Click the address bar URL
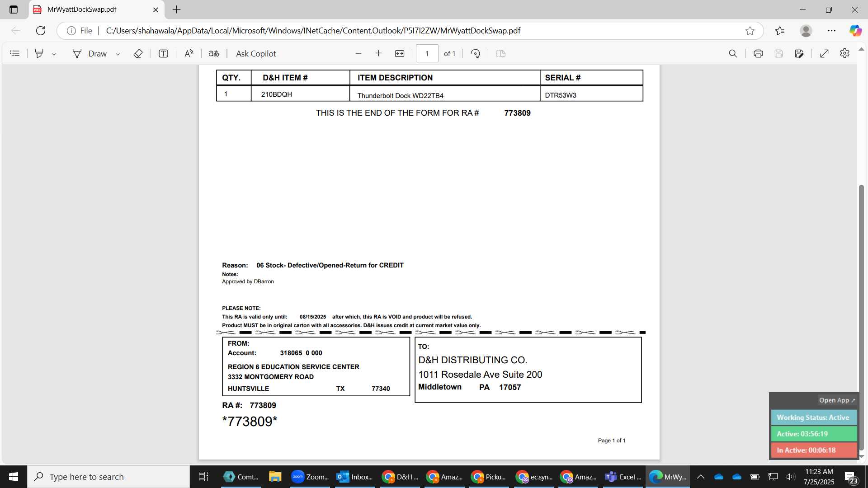Viewport: 868px width, 488px height. point(313,31)
